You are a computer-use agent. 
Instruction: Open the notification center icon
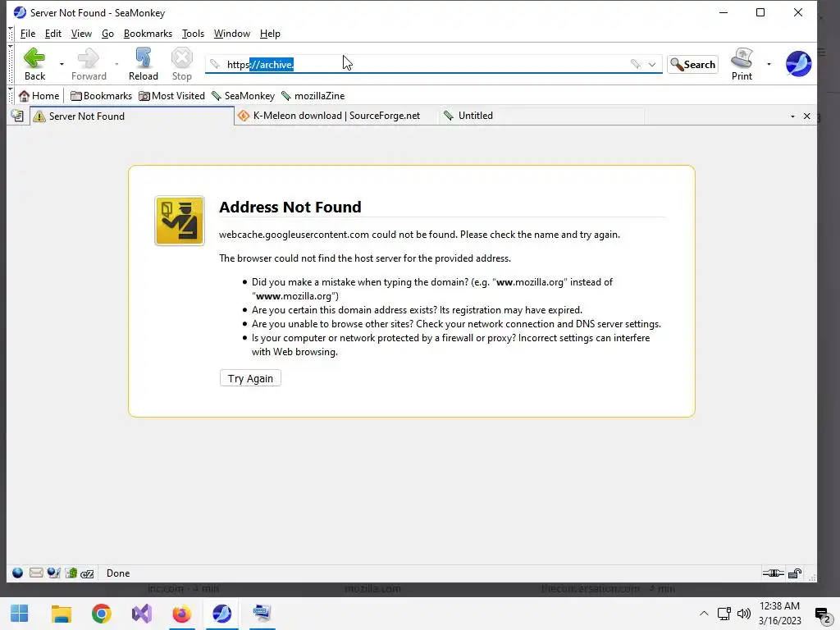[x=822, y=614]
